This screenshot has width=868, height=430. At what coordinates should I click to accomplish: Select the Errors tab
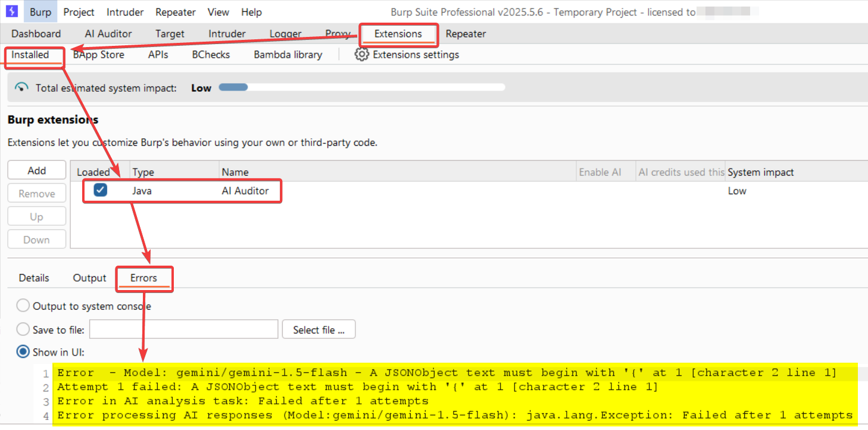[x=144, y=278]
